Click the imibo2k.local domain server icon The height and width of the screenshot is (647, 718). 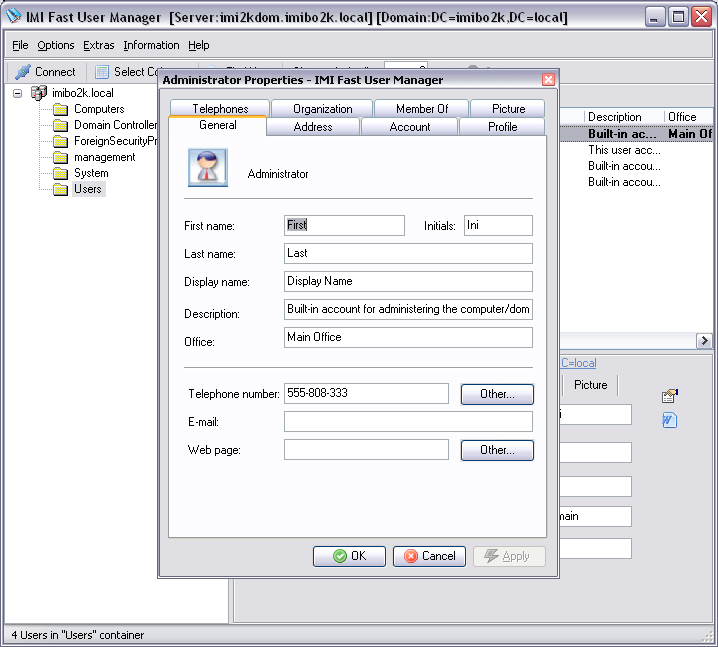point(39,93)
